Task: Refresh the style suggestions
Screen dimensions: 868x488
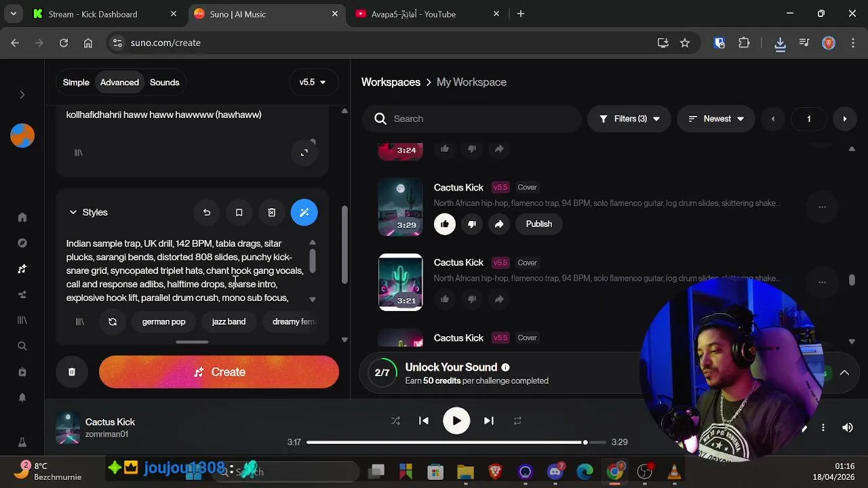Action: tap(113, 322)
